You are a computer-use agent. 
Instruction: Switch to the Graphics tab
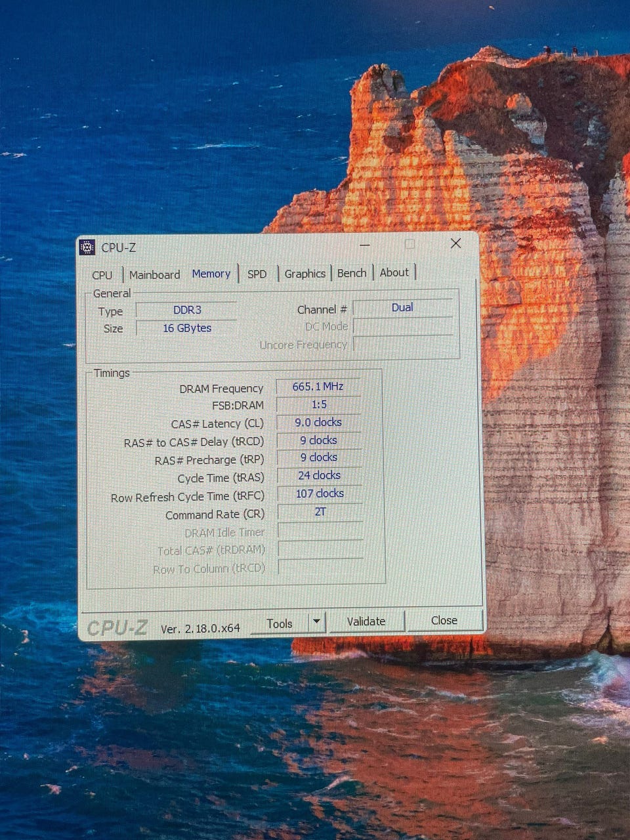(x=305, y=273)
